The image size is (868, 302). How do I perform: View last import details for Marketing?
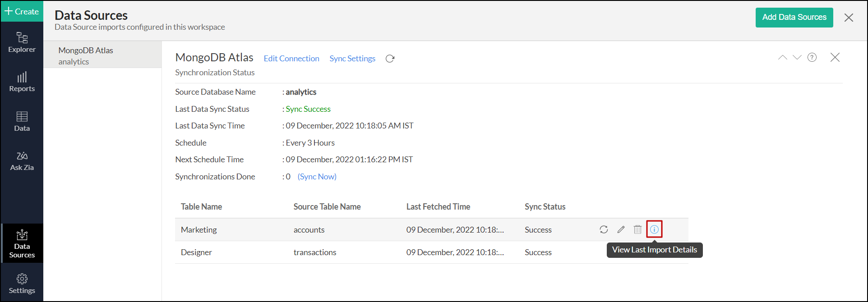(654, 229)
